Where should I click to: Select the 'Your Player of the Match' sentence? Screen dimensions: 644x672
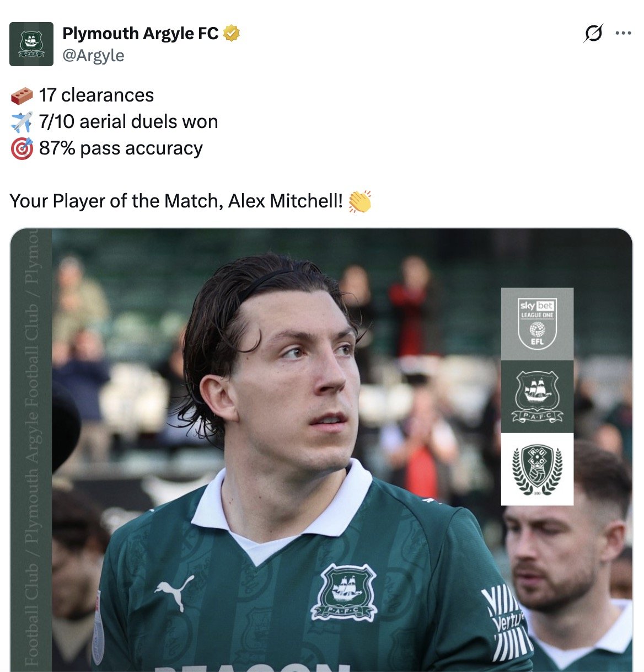[176, 201]
